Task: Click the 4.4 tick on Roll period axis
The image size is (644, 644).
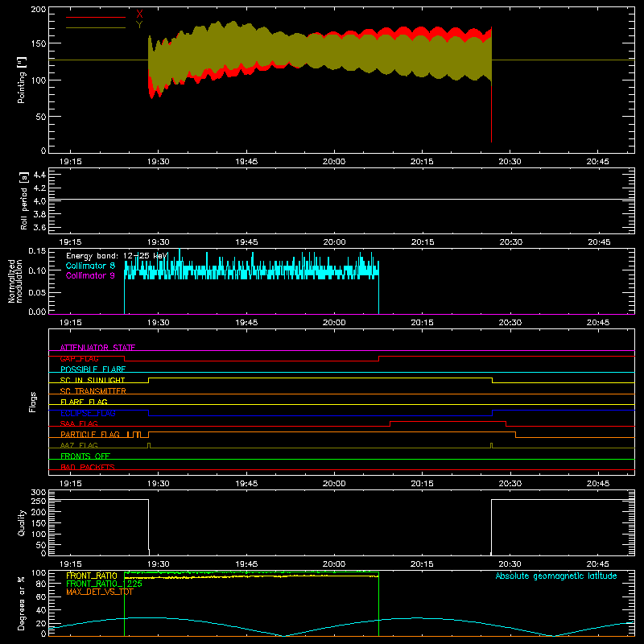Action: click(39, 175)
